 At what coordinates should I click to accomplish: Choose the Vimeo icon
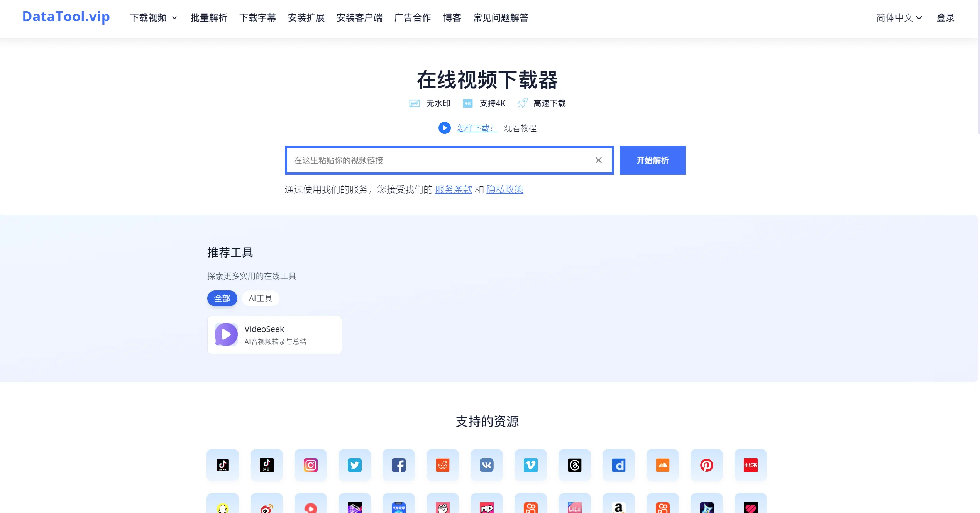pyautogui.click(x=531, y=465)
